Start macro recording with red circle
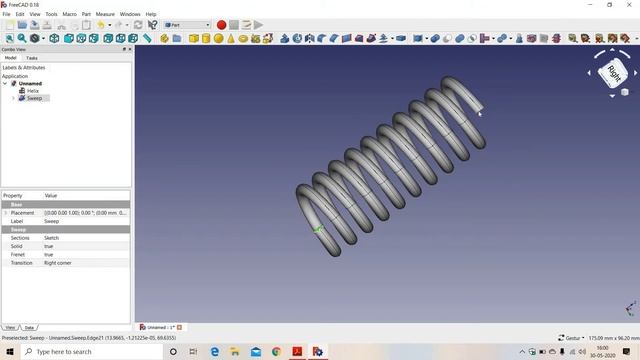The height and width of the screenshot is (360, 640). (x=221, y=25)
